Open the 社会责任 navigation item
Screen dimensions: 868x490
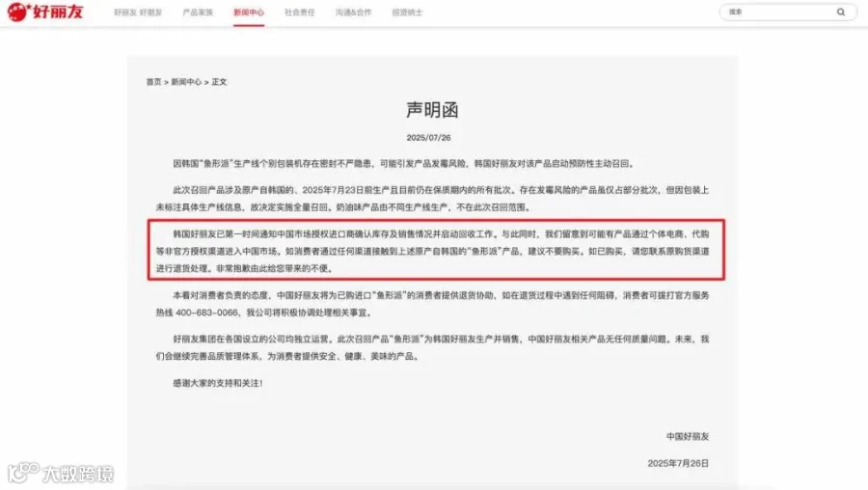pyautogui.click(x=300, y=13)
